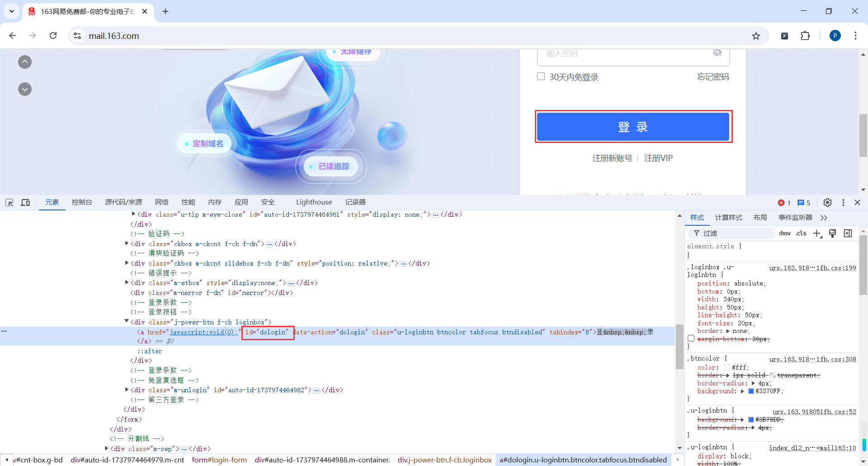The height and width of the screenshot is (466, 868).
Task: Click the black X extension icon in toolbar
Action: (x=785, y=36)
